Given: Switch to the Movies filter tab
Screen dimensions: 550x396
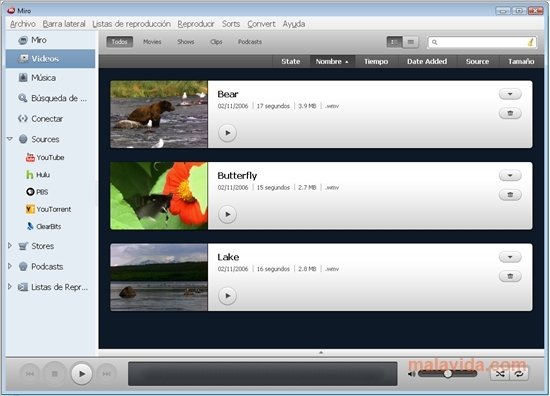Looking at the screenshot, I should click(x=152, y=42).
